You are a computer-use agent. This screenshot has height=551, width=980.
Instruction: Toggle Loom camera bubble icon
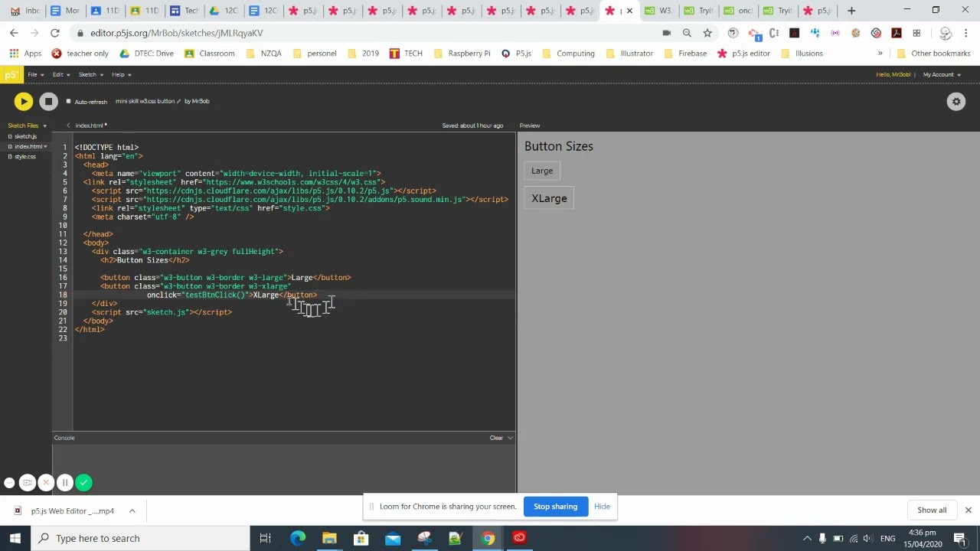(28, 483)
